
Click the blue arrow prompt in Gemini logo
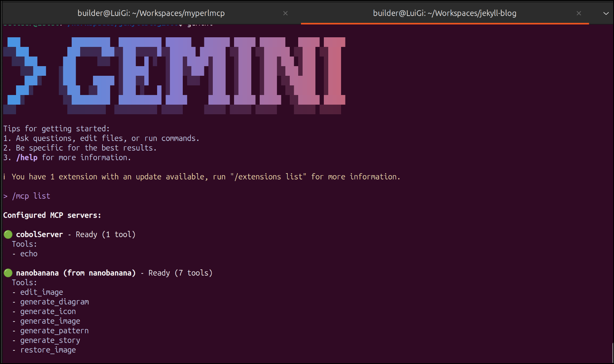[25, 71]
